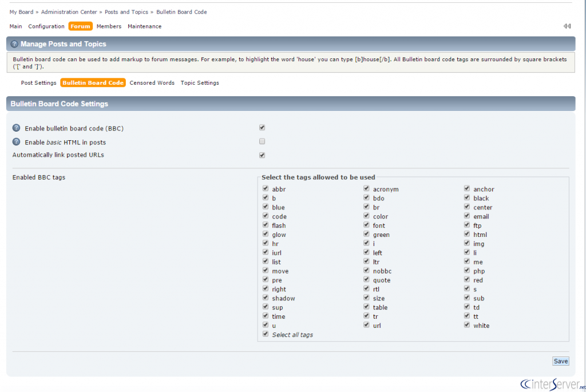Uncheck the code tag

coord(266,216)
